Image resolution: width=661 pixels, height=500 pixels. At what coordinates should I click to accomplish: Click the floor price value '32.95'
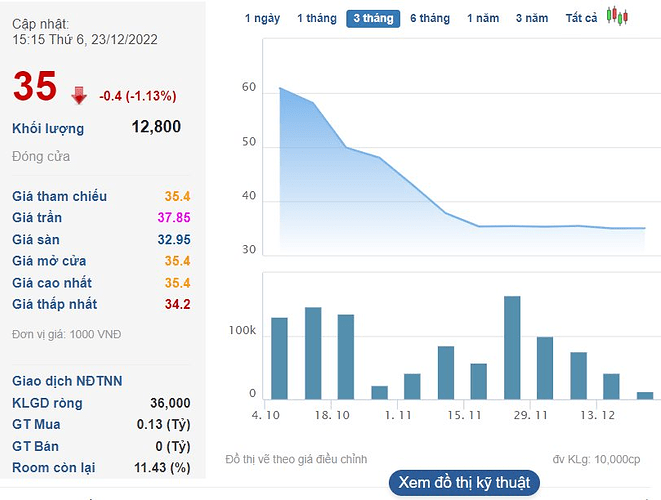click(174, 239)
